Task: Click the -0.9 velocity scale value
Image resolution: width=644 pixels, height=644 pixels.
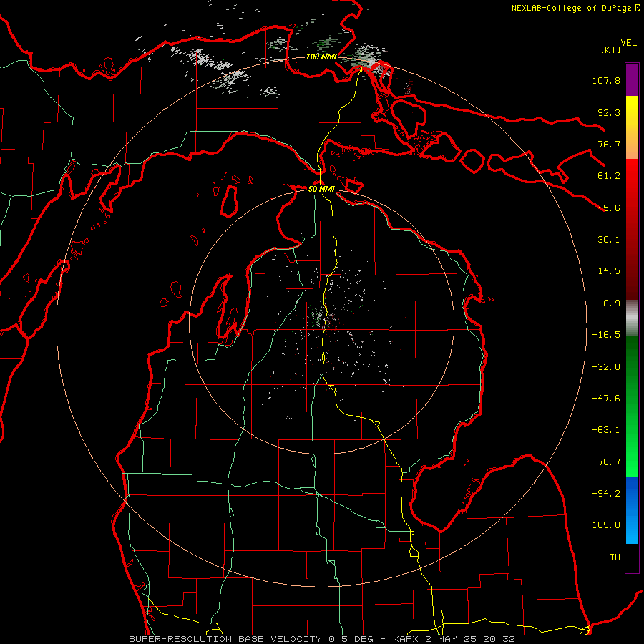Action: click(609, 303)
